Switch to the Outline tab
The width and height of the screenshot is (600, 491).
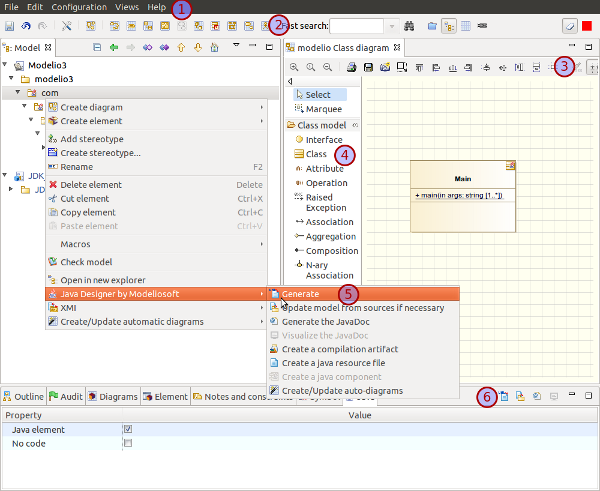pos(23,397)
